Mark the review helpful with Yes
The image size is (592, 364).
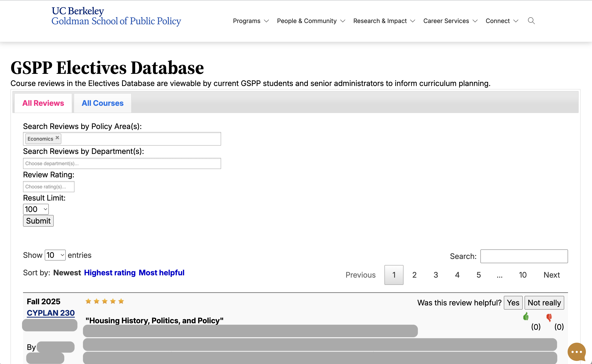[x=513, y=303]
